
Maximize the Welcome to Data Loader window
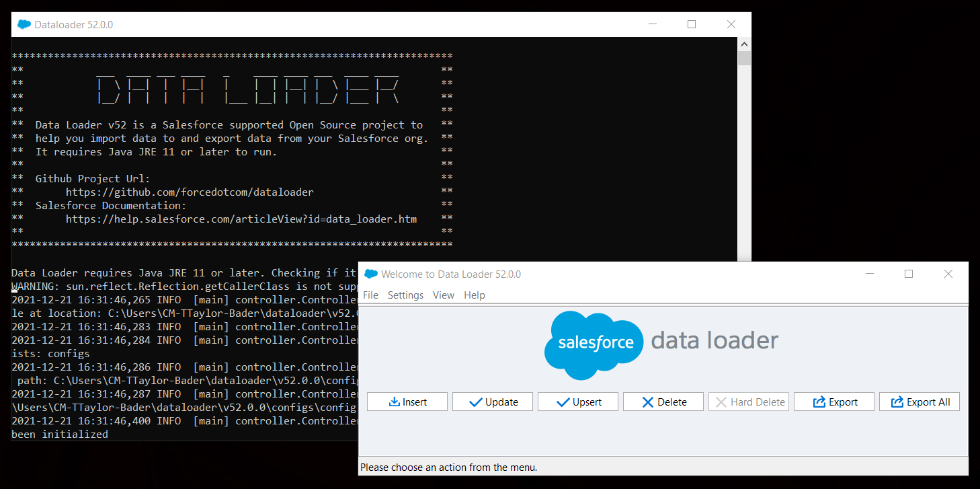pyautogui.click(x=909, y=274)
